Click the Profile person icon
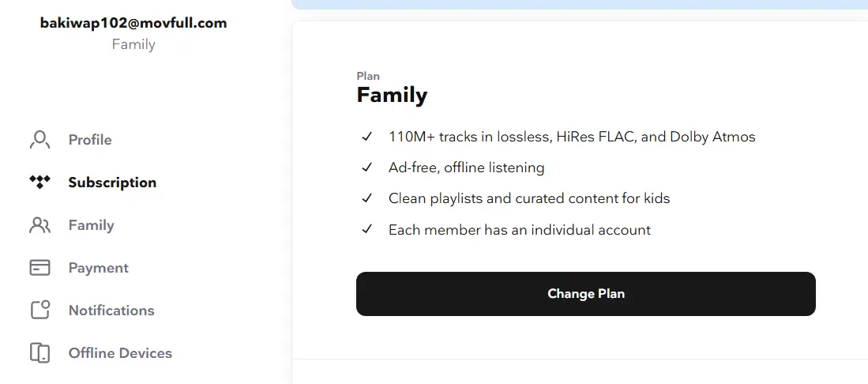Viewport: 868px width, 384px height. (x=39, y=140)
